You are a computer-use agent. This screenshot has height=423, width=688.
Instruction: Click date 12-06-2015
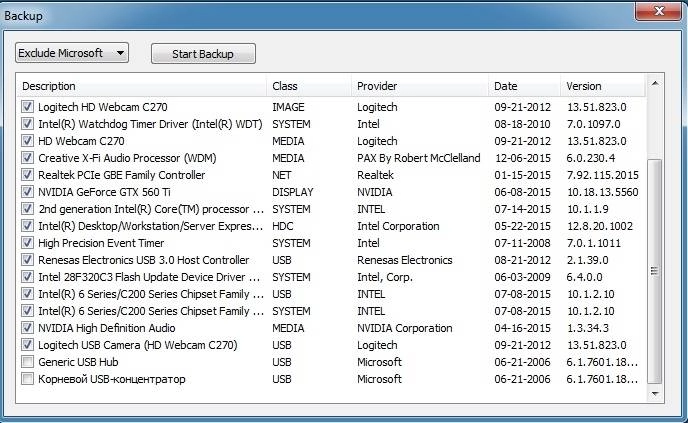523,158
